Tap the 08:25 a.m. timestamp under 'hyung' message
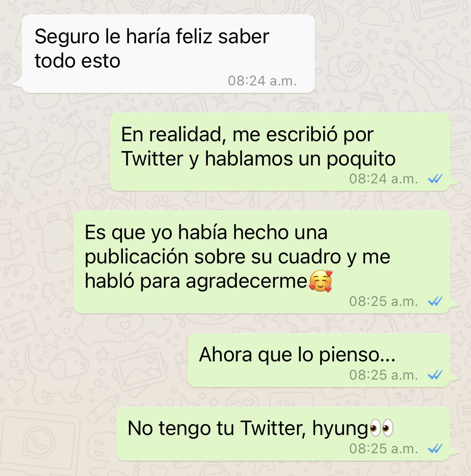Screen dimensions: 471x476 [x=383, y=449]
